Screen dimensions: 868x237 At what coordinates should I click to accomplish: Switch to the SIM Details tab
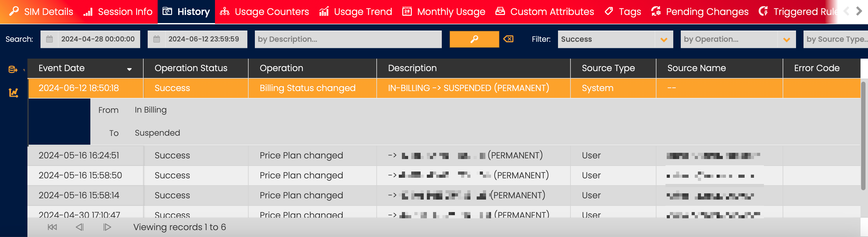tap(41, 12)
